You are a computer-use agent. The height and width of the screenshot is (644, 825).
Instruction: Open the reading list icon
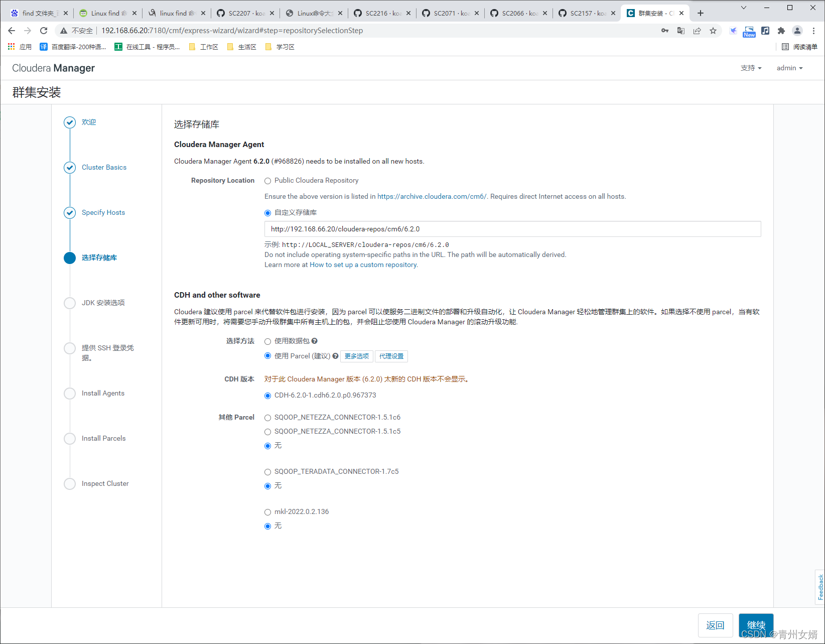785,47
